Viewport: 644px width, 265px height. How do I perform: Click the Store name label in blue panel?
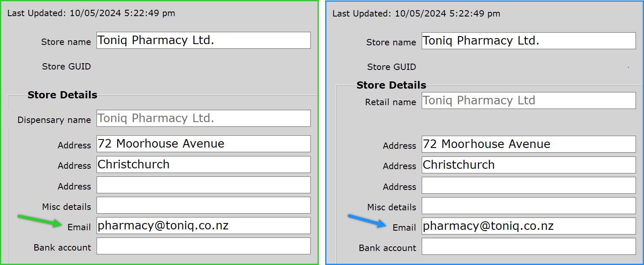[391, 42]
